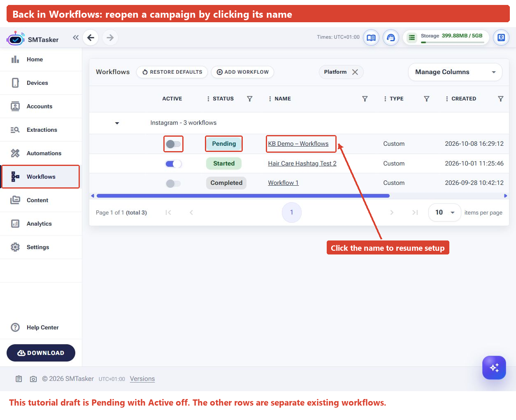Filter the CREATED column
This screenshot has width=516, height=420.
(501, 99)
